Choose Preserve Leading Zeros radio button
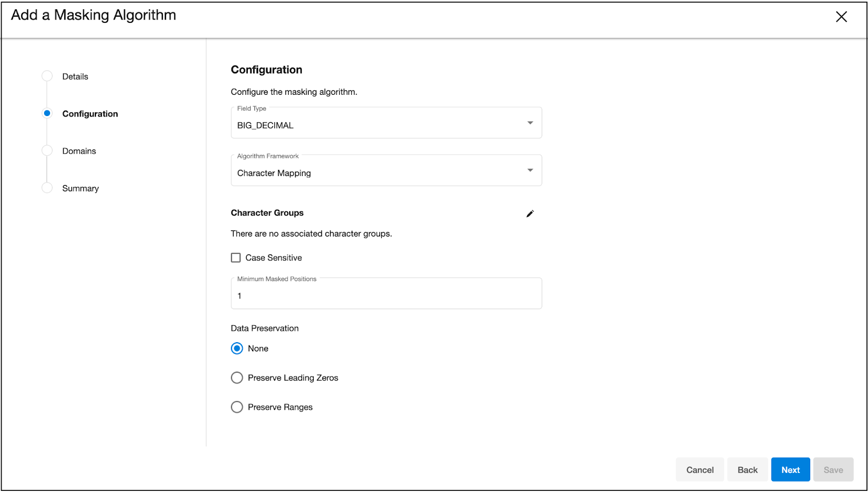Screen dimensions: 868x492 237,378
